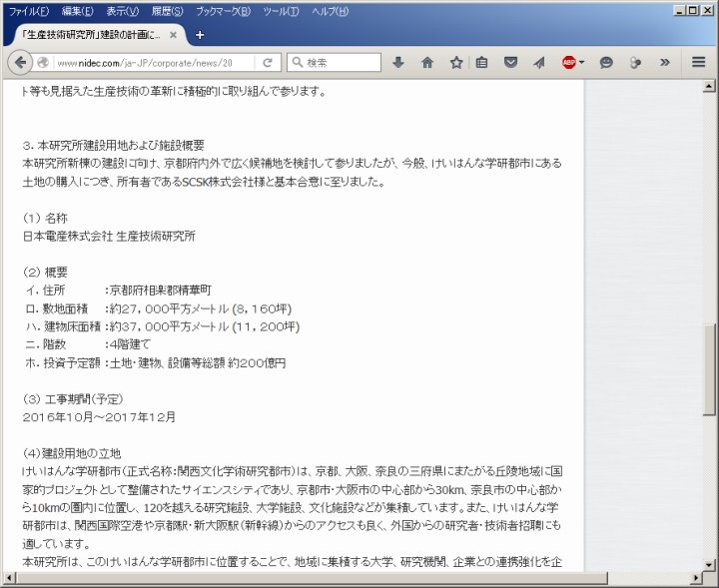
Task: Go to the Home page icon
Action: click(x=427, y=62)
